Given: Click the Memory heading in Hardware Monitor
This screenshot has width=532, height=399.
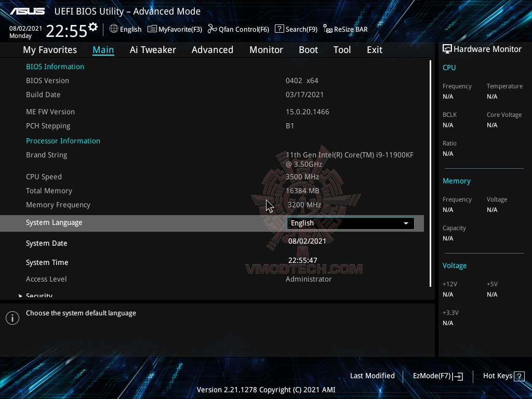Looking at the screenshot, I should (x=456, y=181).
